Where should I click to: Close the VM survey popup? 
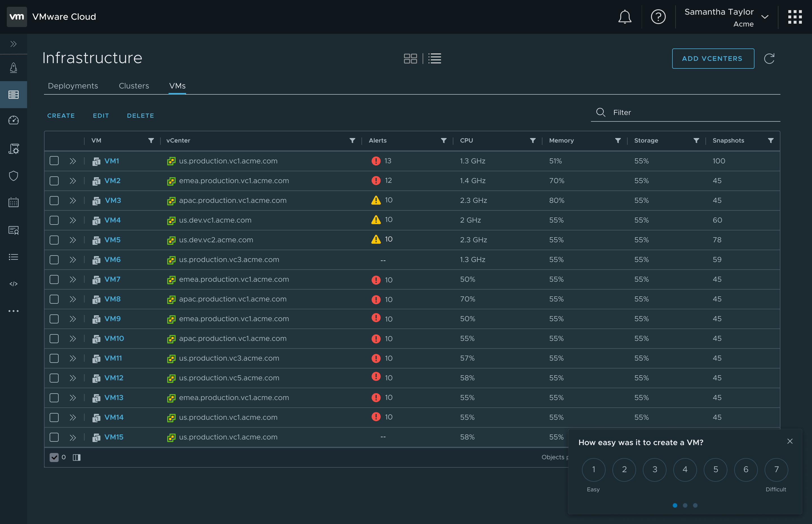point(790,441)
